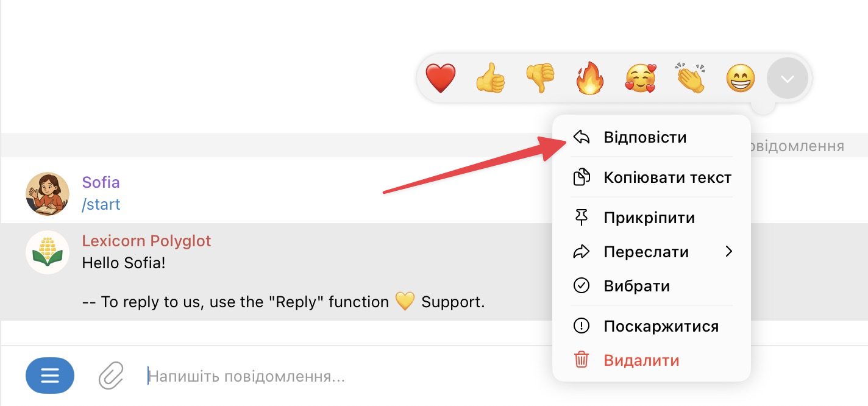Expand more reactions with chevron button

(x=788, y=79)
